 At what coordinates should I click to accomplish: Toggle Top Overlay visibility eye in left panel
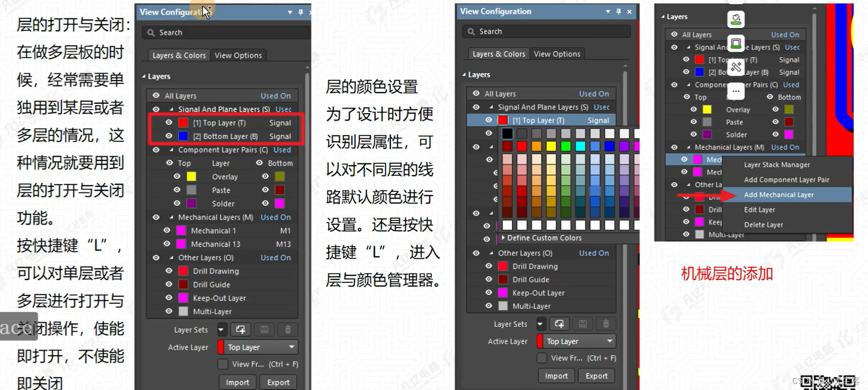[x=177, y=176]
